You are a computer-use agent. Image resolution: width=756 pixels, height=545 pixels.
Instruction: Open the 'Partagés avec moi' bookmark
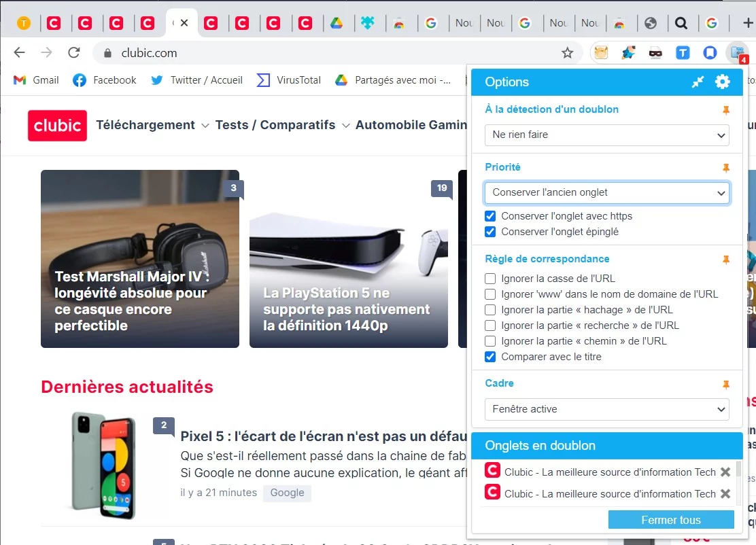click(394, 80)
